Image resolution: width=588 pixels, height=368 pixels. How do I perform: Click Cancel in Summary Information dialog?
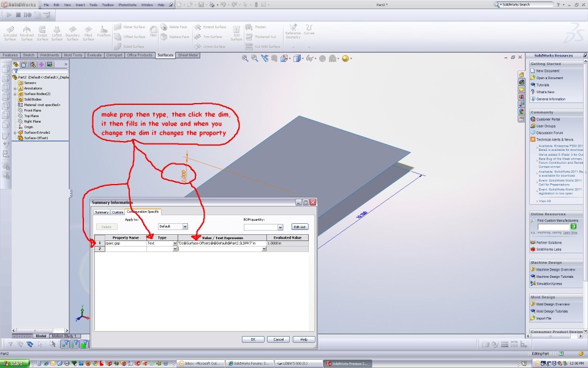[x=278, y=339]
